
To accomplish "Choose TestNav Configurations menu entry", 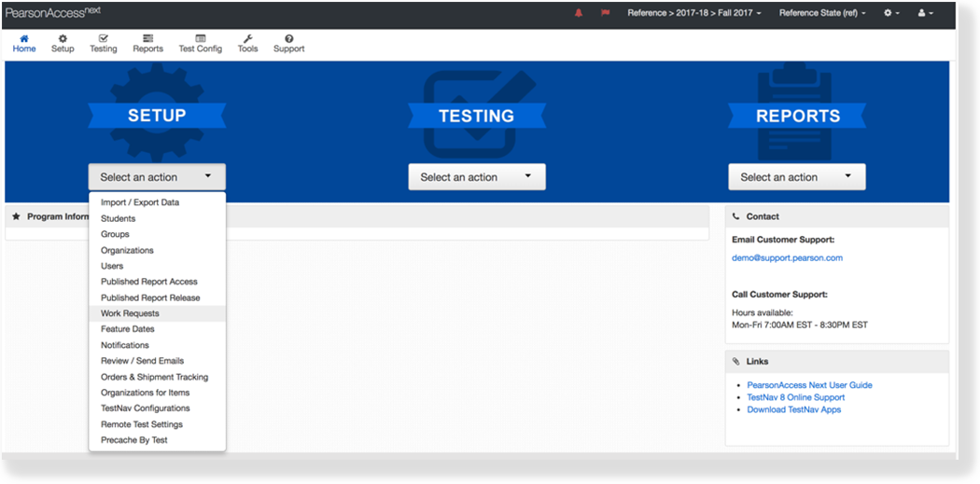I will click(145, 408).
